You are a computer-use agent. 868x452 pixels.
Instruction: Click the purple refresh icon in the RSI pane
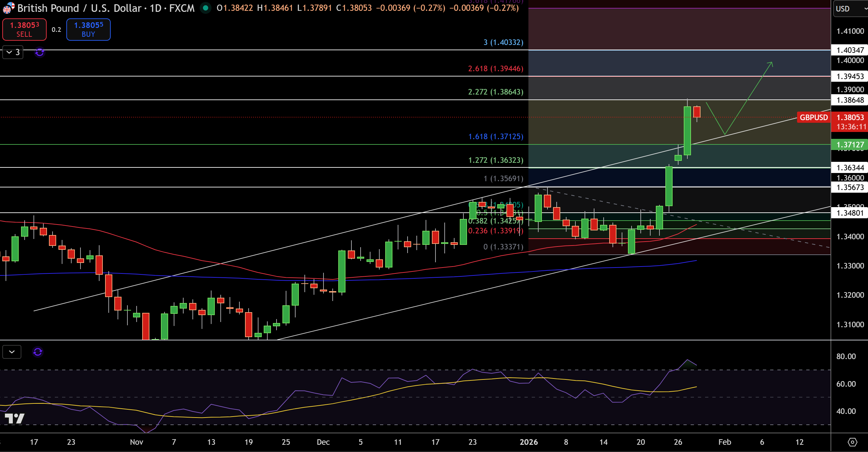click(x=38, y=352)
